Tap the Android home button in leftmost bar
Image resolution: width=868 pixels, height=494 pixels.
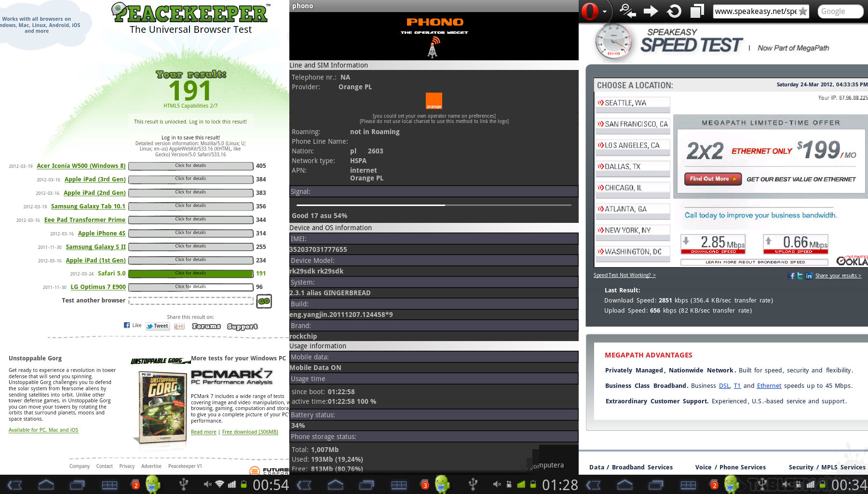point(46,485)
